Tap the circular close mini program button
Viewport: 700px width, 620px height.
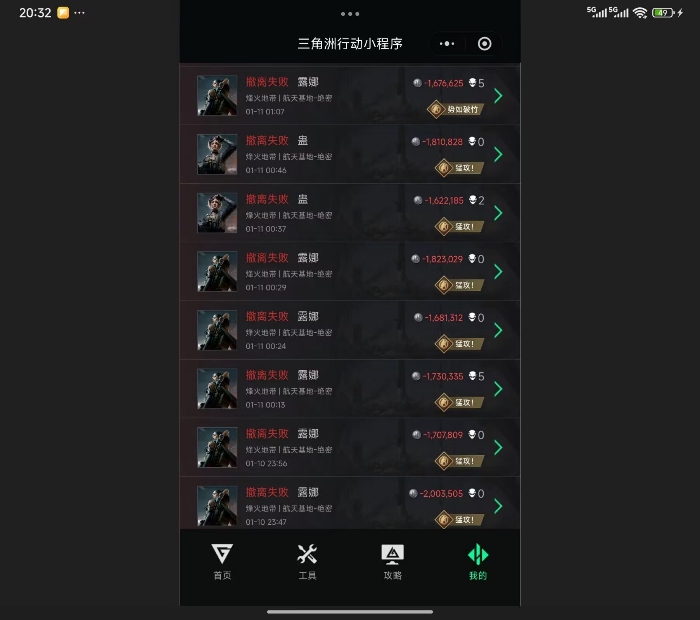pyautogui.click(x=484, y=44)
